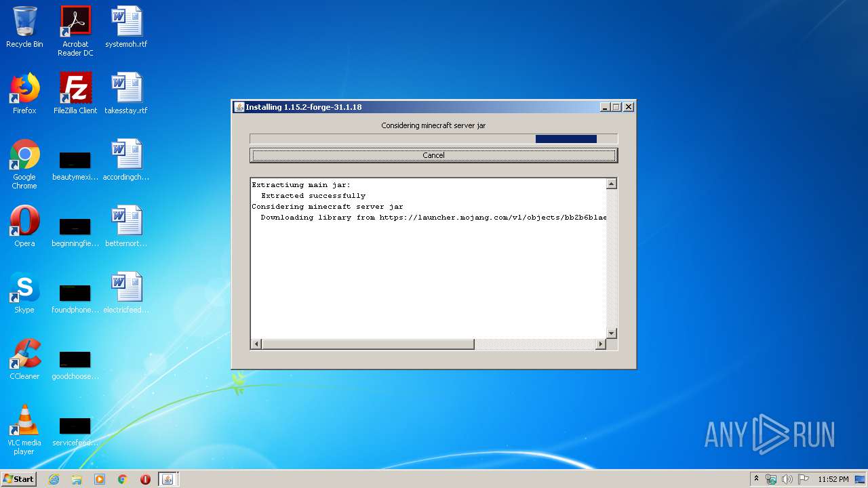The image size is (868, 488).
Task: Minimize the Forge installer window
Action: coord(605,107)
